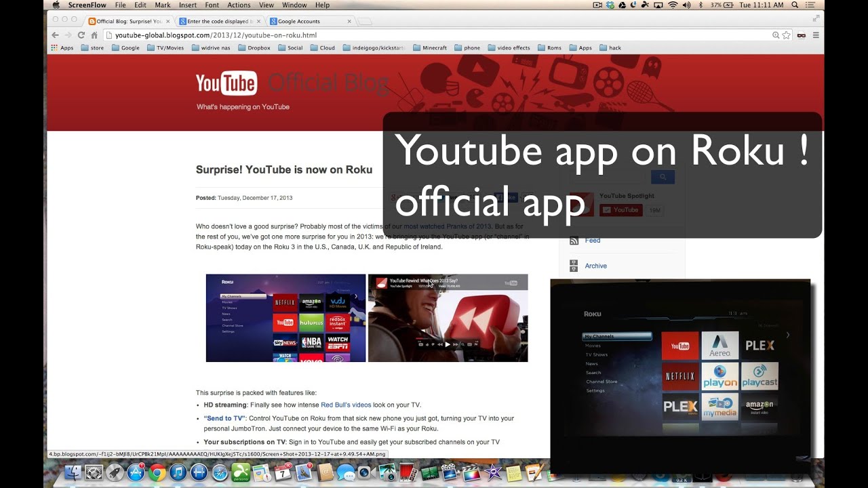Open Notification Center list icon

coord(811,5)
